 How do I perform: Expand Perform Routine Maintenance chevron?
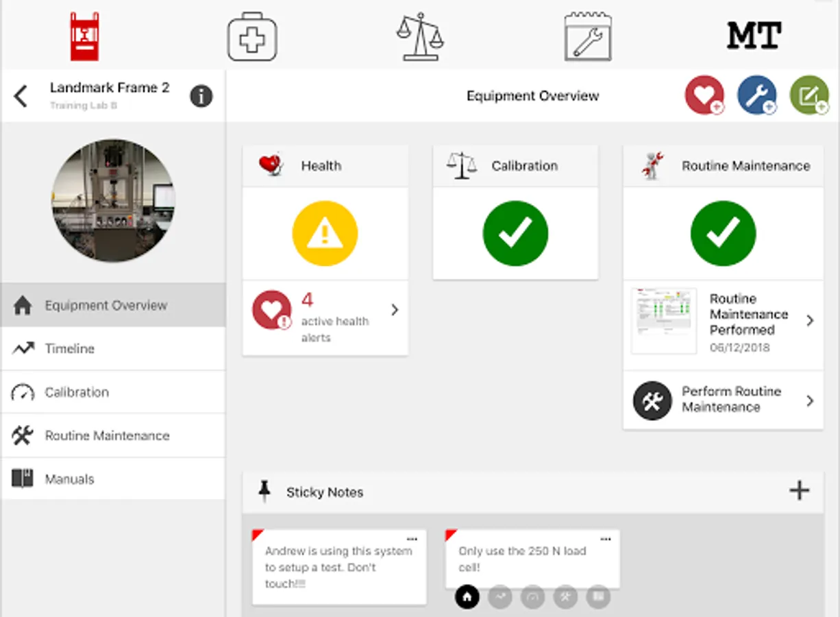click(x=811, y=400)
